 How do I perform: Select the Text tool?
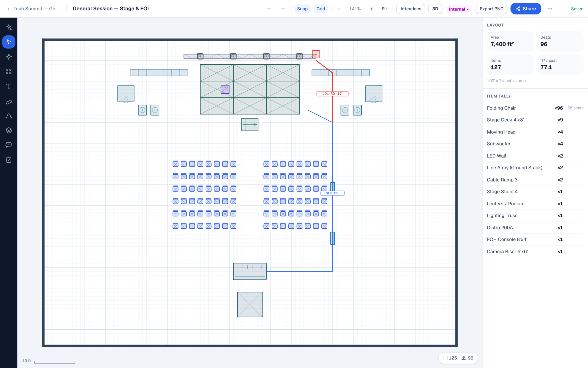pyautogui.click(x=9, y=86)
